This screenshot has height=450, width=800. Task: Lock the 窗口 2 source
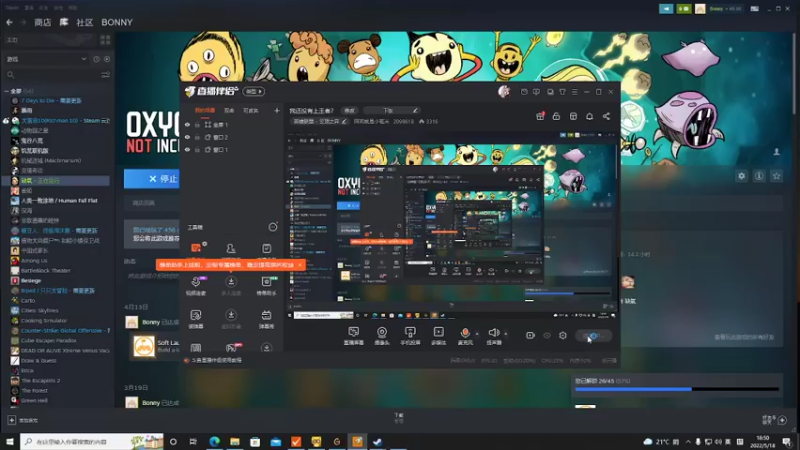197,137
